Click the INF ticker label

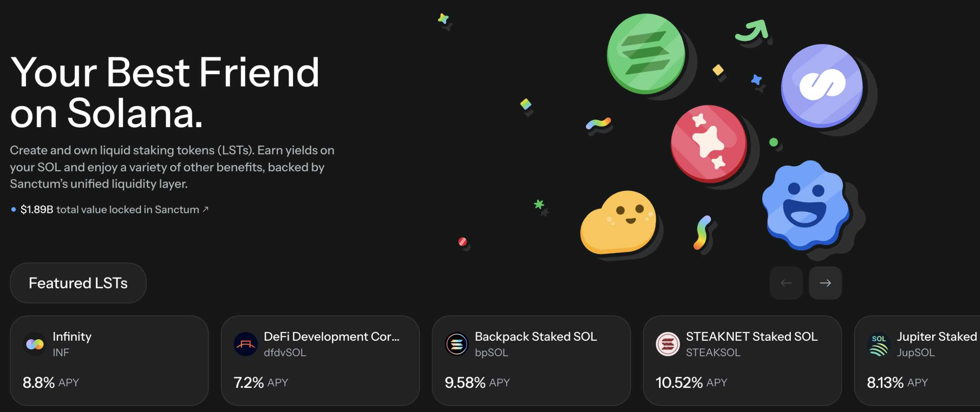pyautogui.click(x=61, y=353)
